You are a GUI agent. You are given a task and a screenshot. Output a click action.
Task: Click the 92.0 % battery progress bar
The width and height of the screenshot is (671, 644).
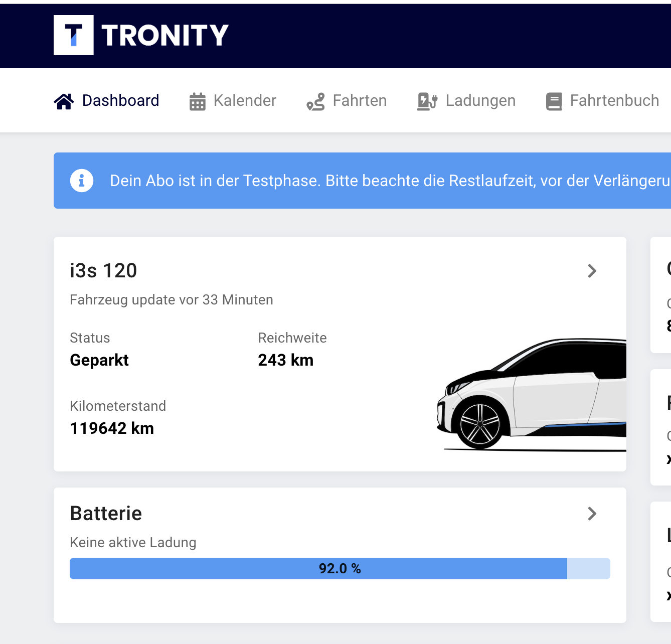340,569
